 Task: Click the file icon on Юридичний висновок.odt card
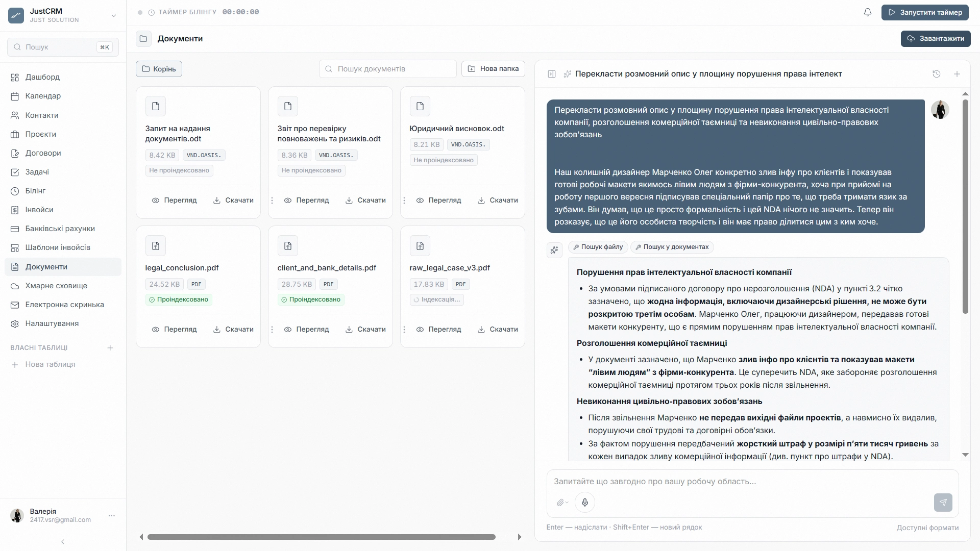pos(420,106)
